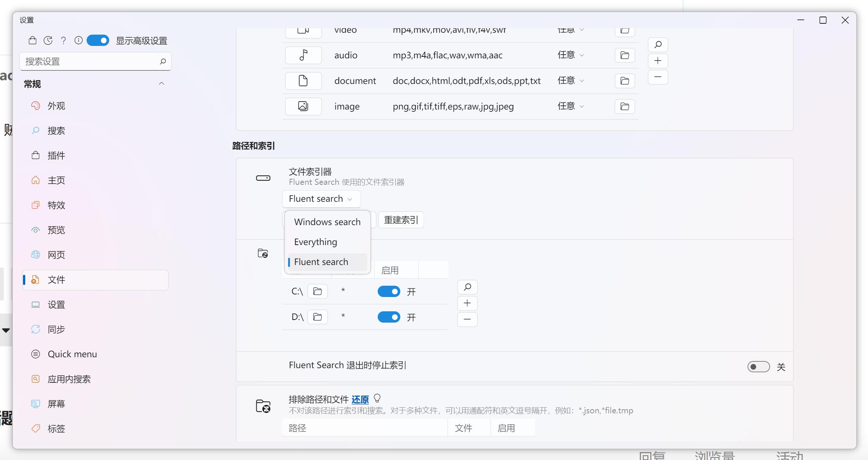Open the 外观 settings page in sidebar
The height and width of the screenshot is (460, 868).
(56, 106)
